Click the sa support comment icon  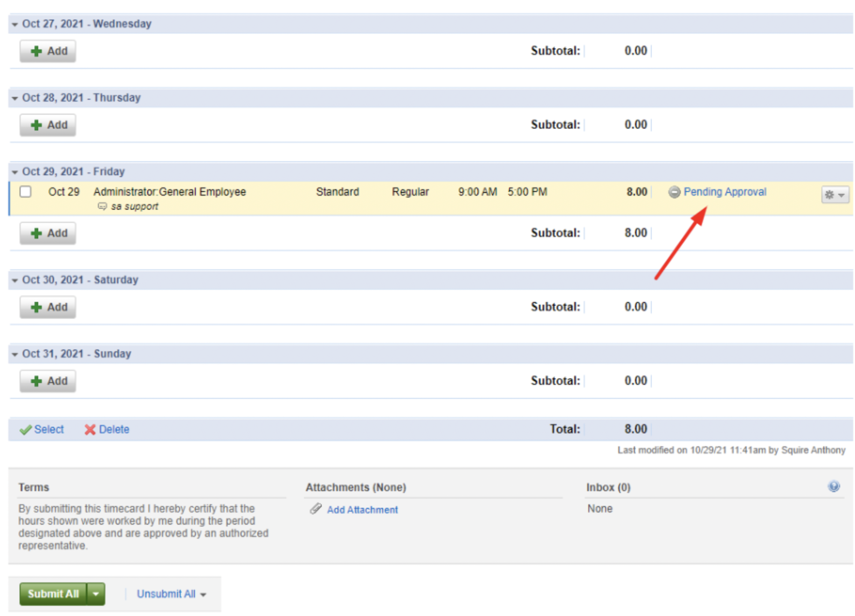(102, 206)
